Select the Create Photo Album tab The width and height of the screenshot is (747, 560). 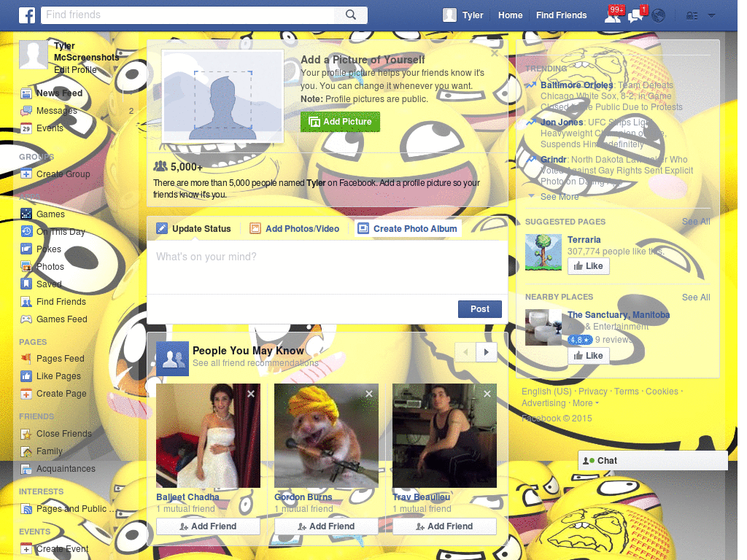click(x=408, y=229)
